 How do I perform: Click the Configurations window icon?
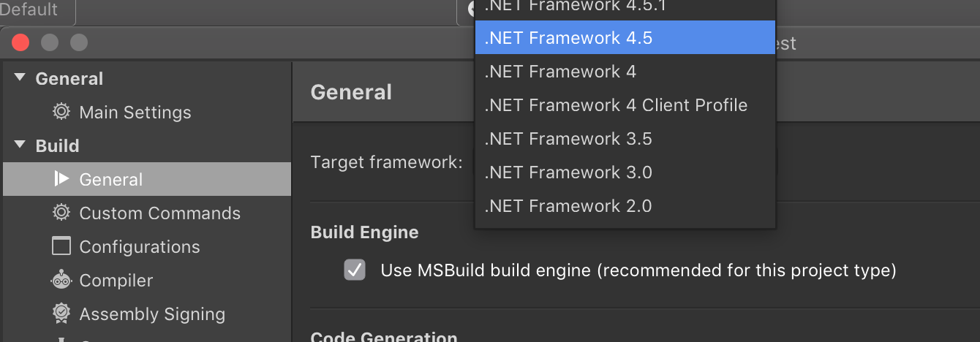pos(61,246)
